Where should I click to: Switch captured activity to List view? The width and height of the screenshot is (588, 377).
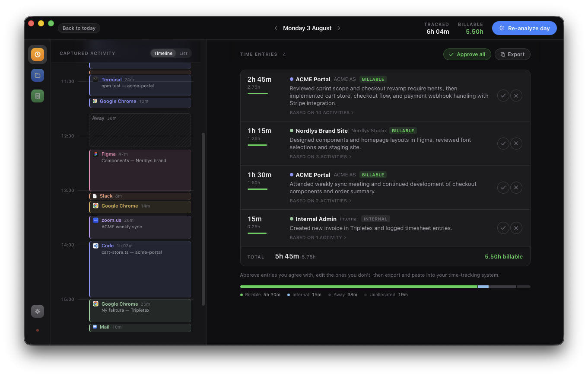coord(183,53)
